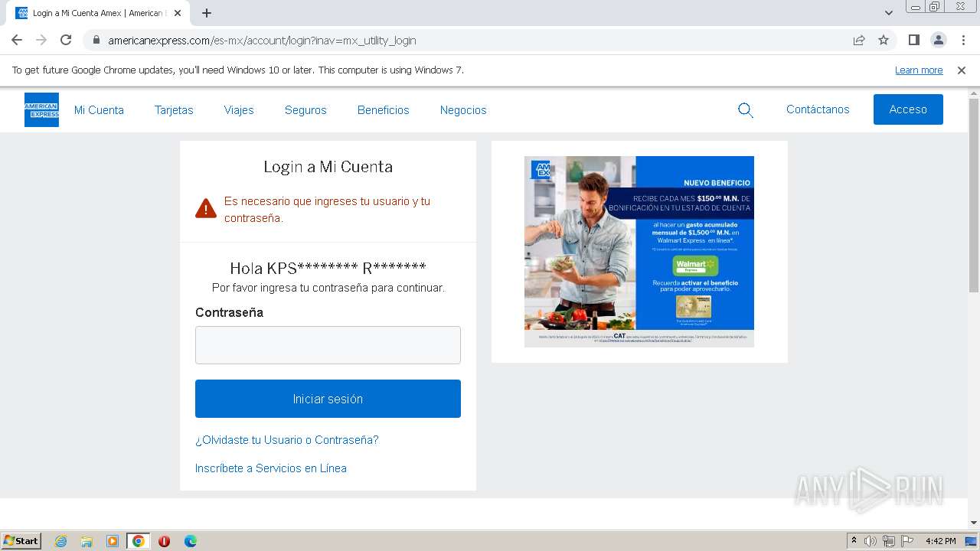Image resolution: width=980 pixels, height=551 pixels.
Task: Click the volume speaker tray icon
Action: (871, 541)
